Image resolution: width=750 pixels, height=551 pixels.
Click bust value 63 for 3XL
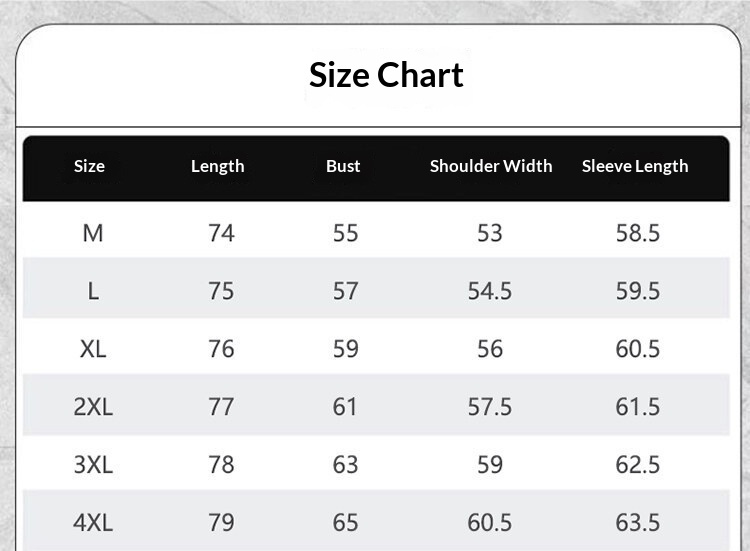click(345, 465)
